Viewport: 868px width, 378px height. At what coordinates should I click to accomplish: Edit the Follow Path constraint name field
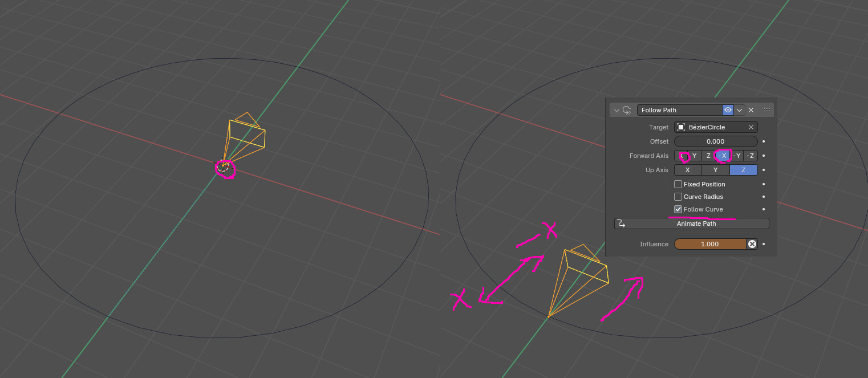point(679,110)
